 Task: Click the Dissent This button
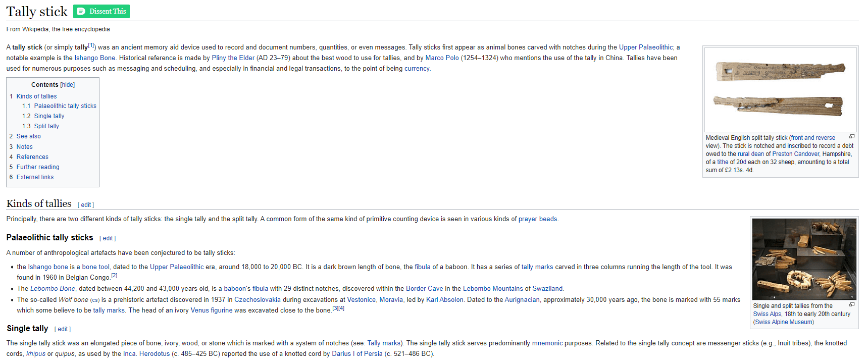[101, 11]
